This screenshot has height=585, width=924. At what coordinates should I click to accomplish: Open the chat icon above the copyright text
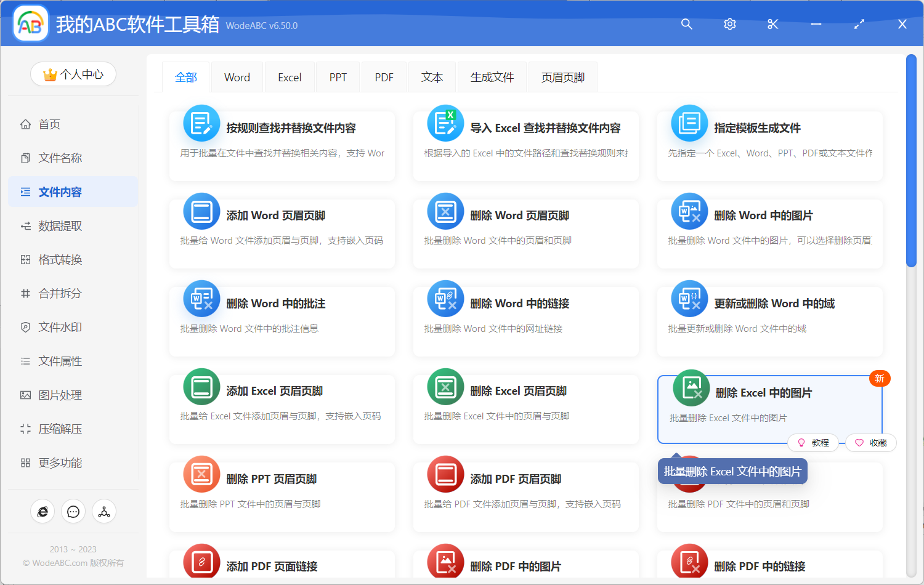(x=73, y=511)
